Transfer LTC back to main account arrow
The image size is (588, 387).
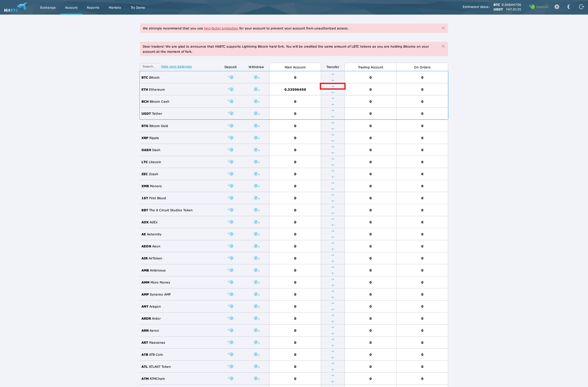(333, 165)
